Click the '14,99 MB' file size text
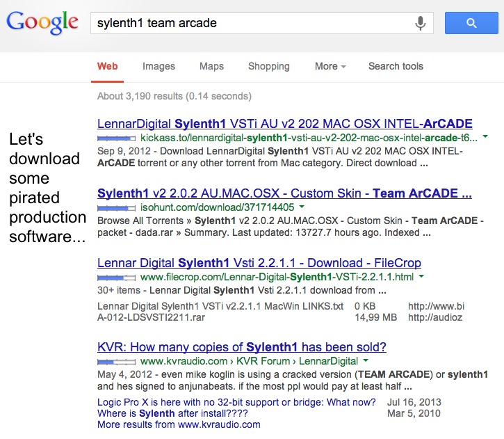The image size is (504, 439). coord(376,317)
